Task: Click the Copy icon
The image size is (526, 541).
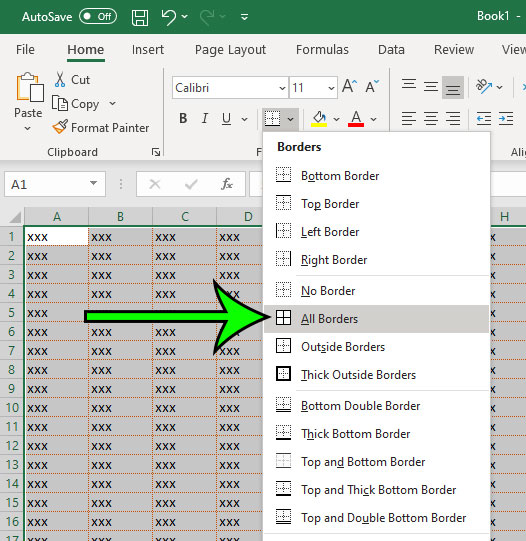Action: (x=60, y=104)
